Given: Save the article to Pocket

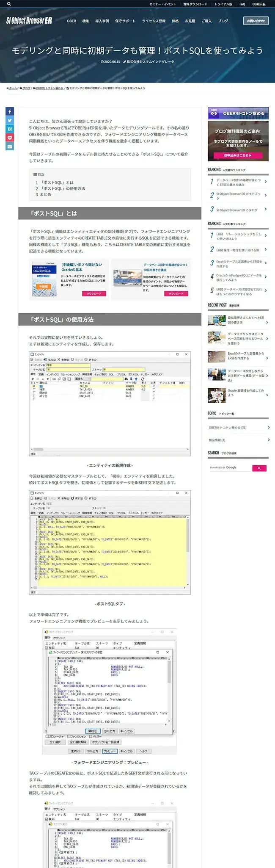Looking at the screenshot, I should tap(10, 138).
